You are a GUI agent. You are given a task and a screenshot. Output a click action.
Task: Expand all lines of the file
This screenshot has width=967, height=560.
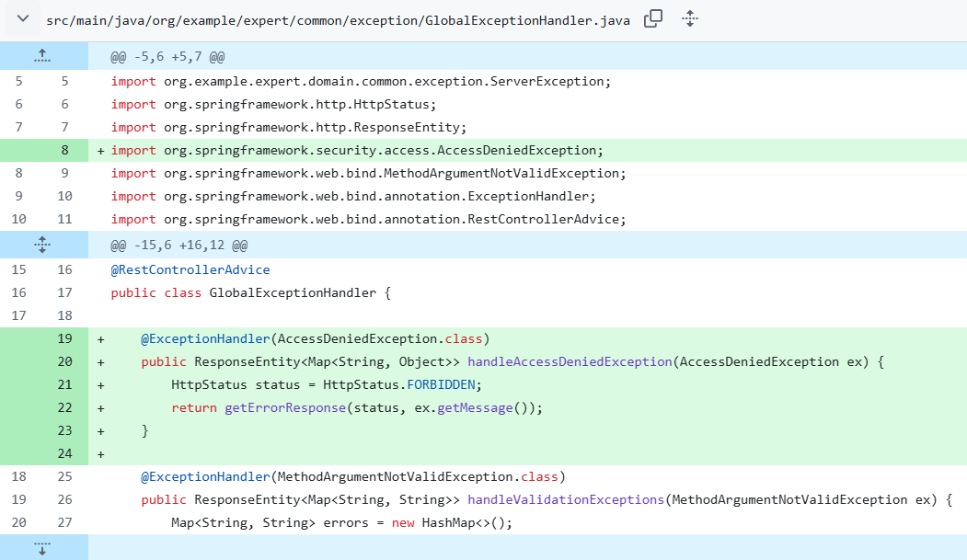pyautogui.click(x=690, y=18)
